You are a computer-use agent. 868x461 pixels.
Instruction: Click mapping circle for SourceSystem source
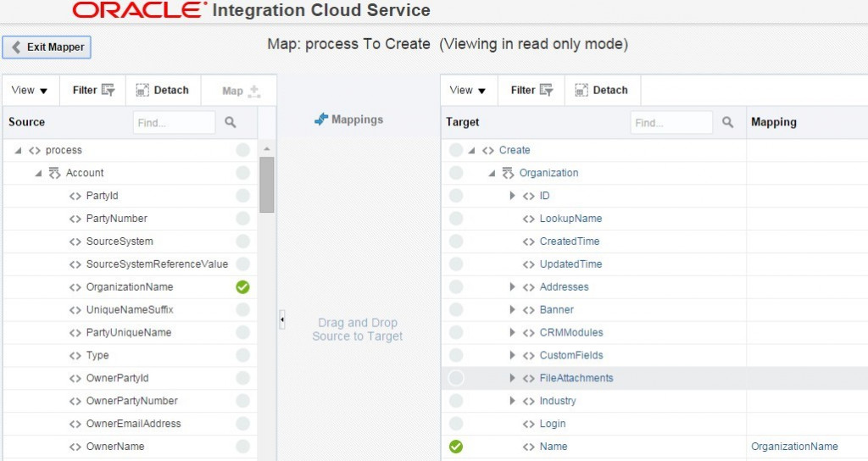[242, 241]
